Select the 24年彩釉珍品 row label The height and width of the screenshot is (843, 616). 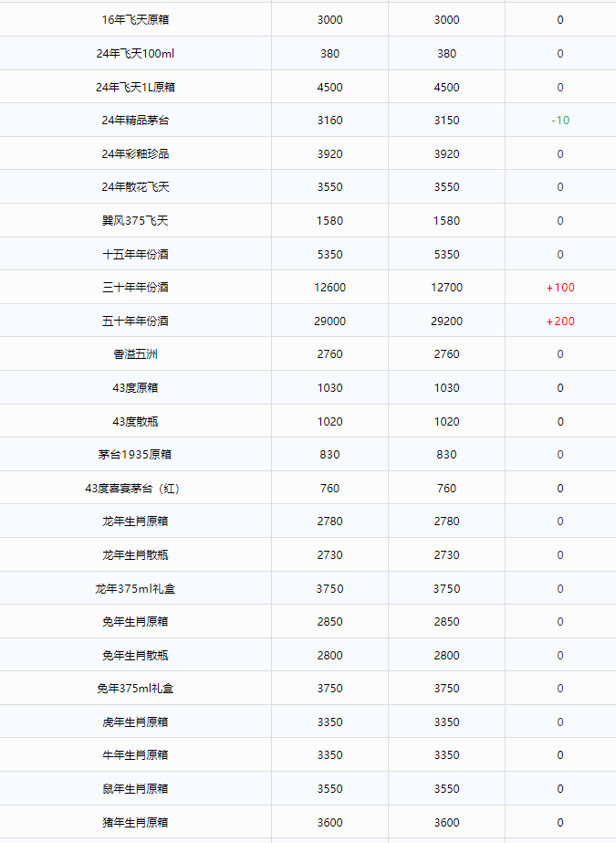click(x=135, y=153)
